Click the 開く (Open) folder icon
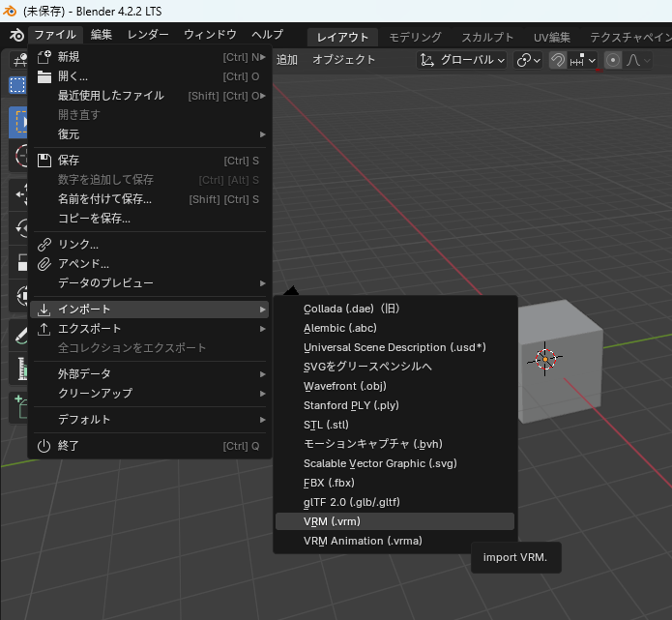The width and height of the screenshot is (672, 620). [x=44, y=76]
